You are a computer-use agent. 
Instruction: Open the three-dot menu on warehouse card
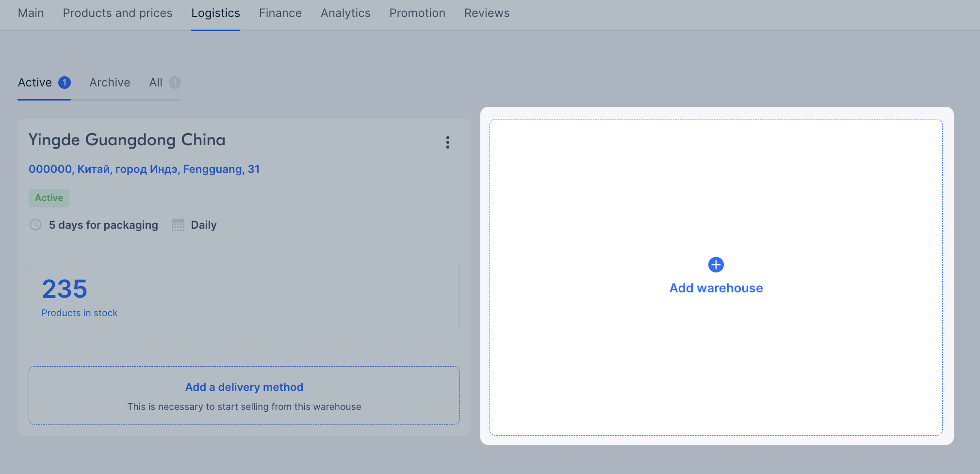click(x=447, y=142)
